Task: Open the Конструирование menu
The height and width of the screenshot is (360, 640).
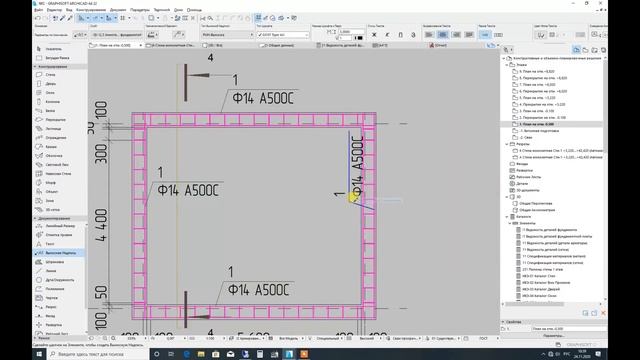Action: (91, 10)
